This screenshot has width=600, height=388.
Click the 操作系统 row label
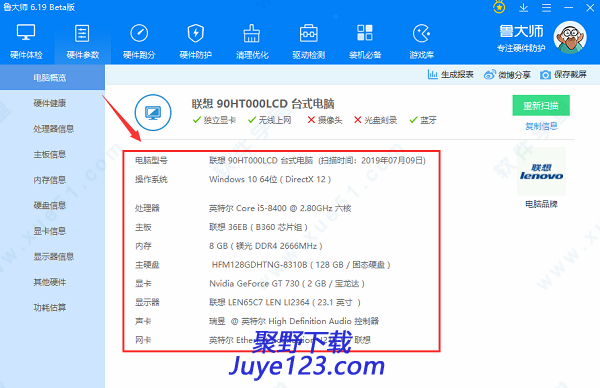pyautogui.click(x=151, y=179)
